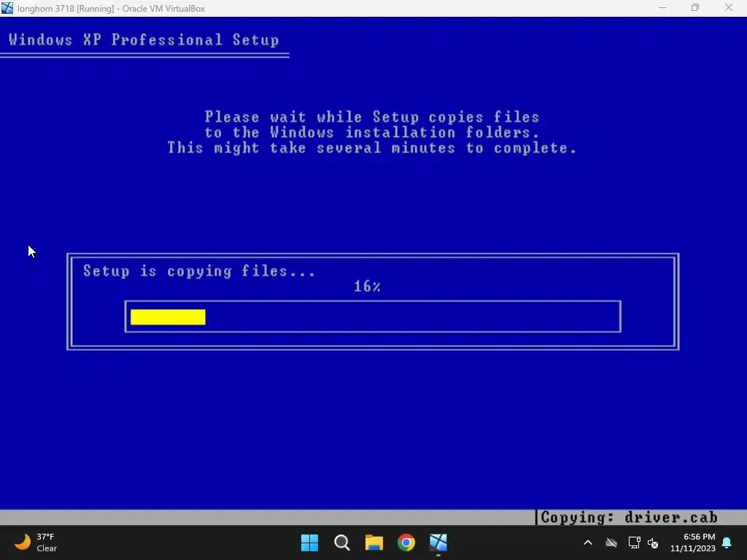747x560 pixels.
Task: Open network display tray icon
Action: click(634, 542)
